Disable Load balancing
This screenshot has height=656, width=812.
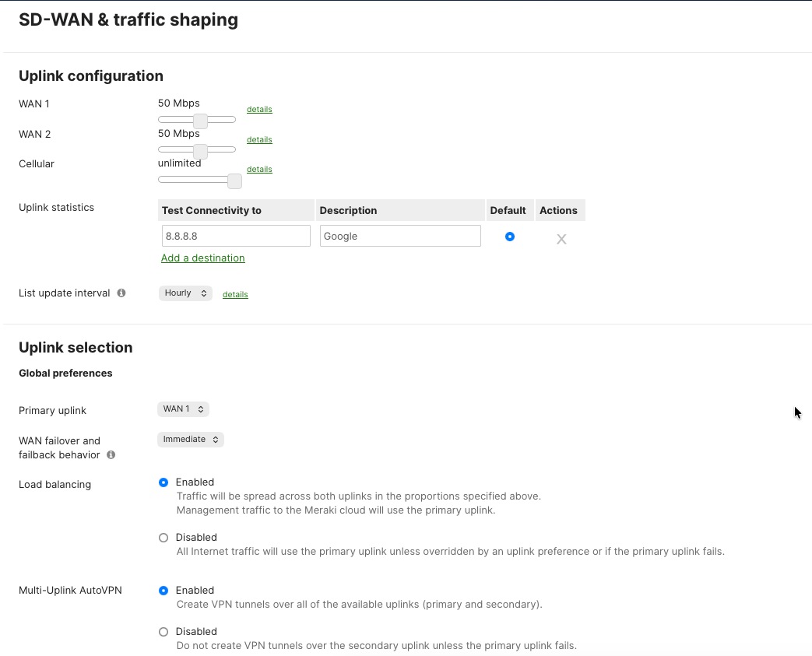pos(163,537)
